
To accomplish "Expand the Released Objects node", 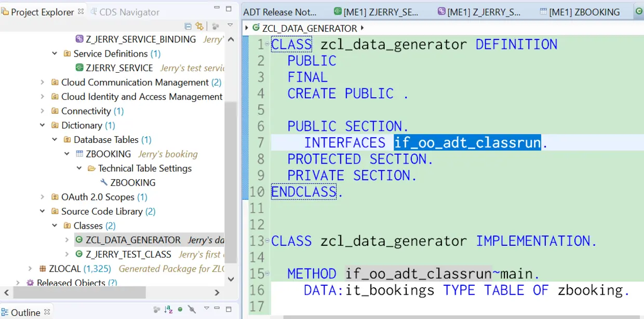I will click(x=18, y=283).
